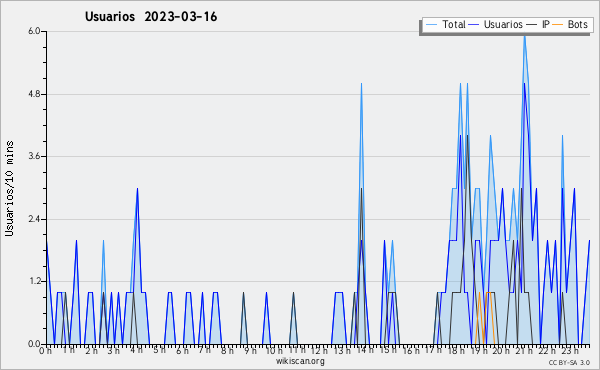
Task: Click the '16 h' x-axis label
Action: tap(410, 350)
